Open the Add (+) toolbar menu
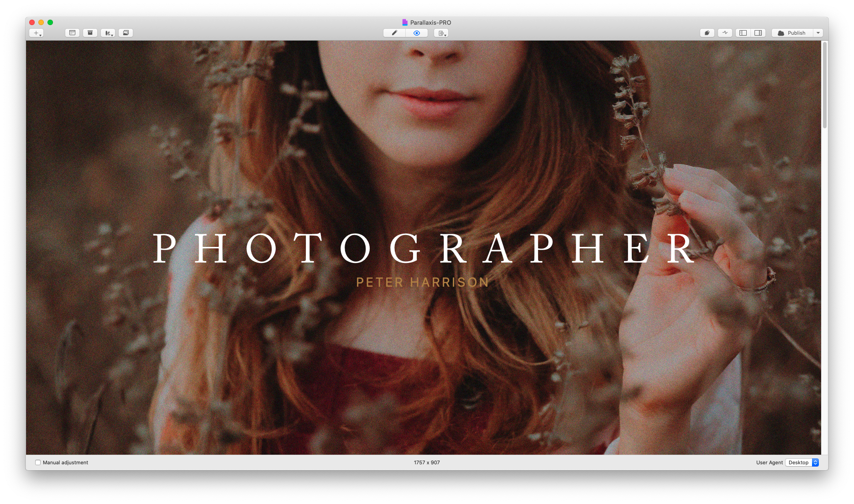 (x=36, y=33)
